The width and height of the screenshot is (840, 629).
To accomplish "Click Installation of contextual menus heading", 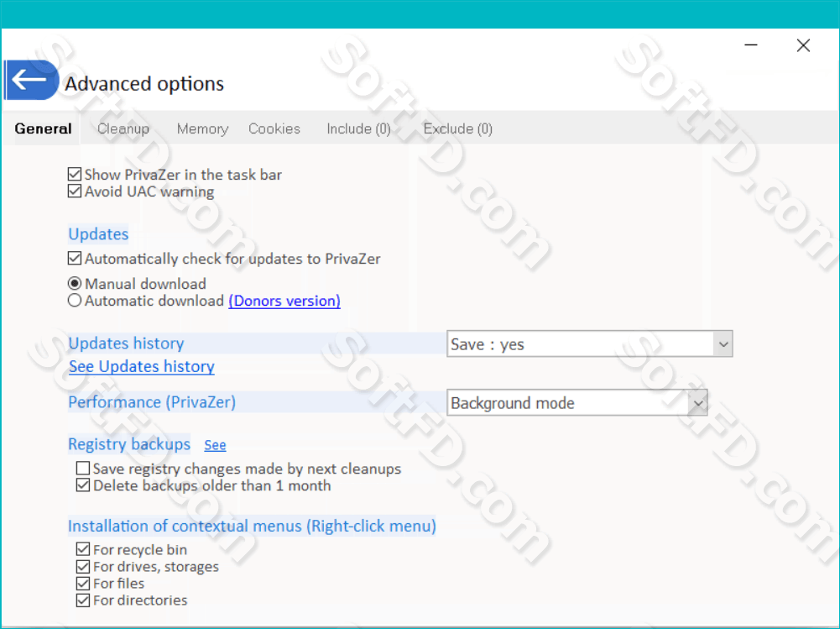I will click(x=253, y=526).
